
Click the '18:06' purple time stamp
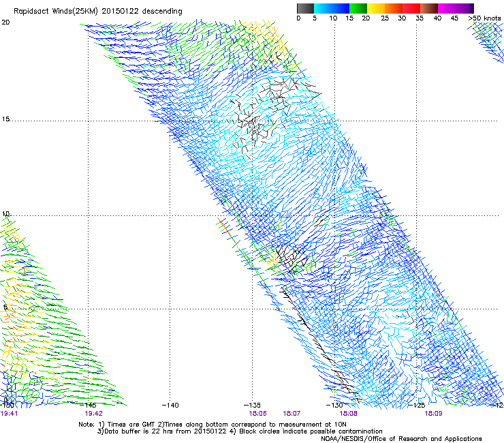coord(257,414)
